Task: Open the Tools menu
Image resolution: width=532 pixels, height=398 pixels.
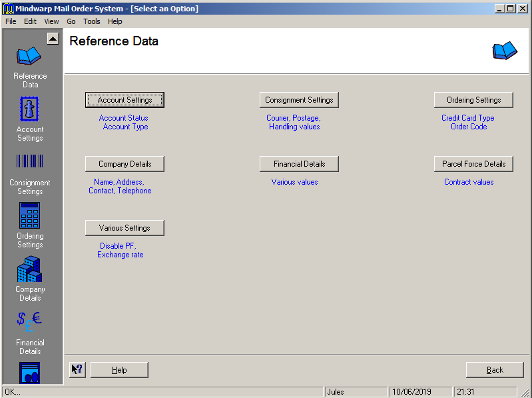Action: point(92,21)
